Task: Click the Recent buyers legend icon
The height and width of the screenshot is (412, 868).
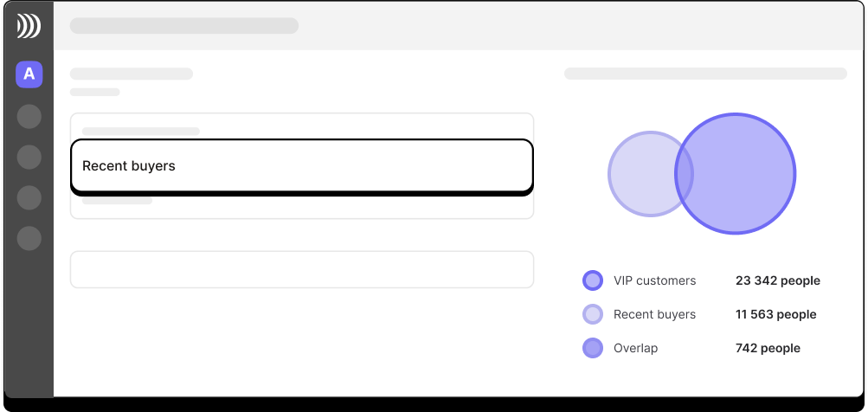Action: point(592,314)
